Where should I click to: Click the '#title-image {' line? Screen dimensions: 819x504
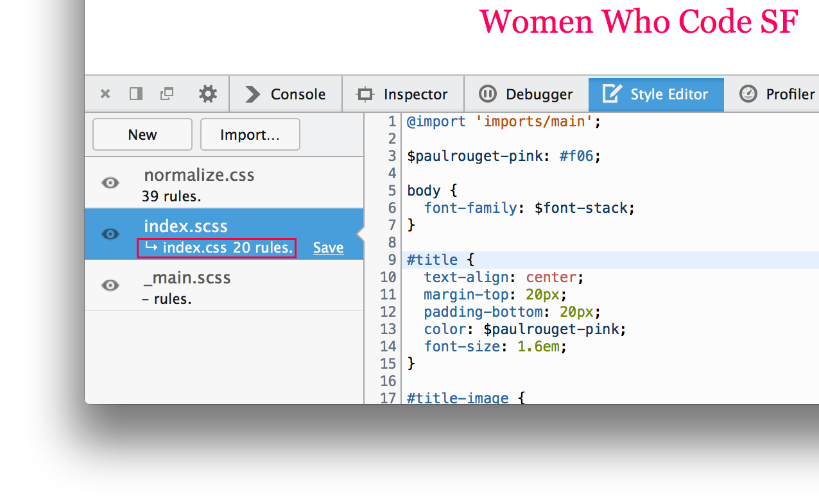coord(466,398)
